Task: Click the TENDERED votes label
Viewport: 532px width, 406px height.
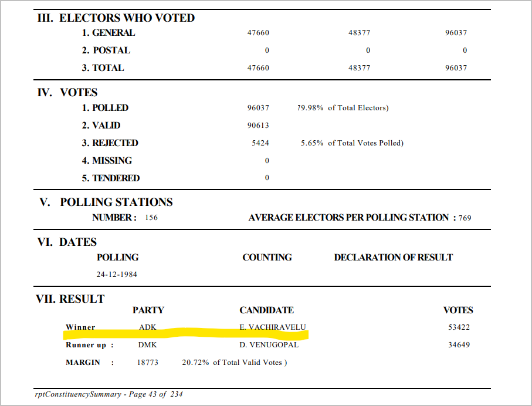Action: (111, 178)
